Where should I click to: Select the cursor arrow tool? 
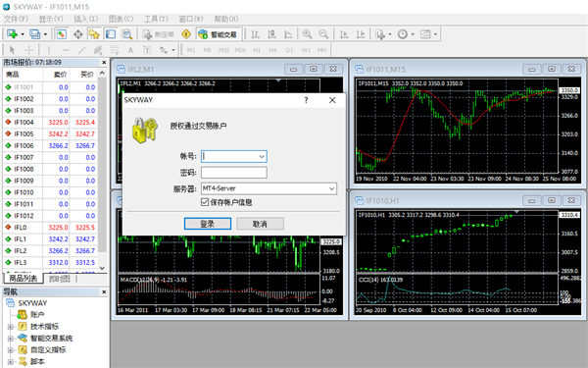(x=12, y=50)
